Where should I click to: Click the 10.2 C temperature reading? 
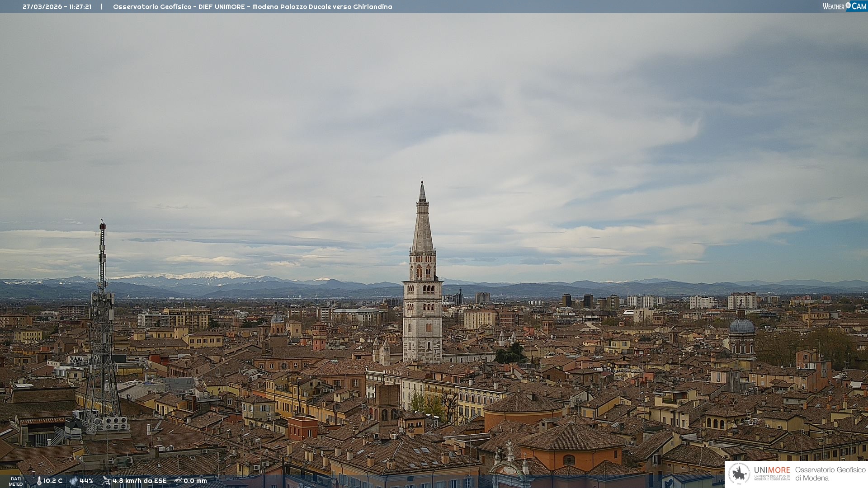(x=53, y=481)
